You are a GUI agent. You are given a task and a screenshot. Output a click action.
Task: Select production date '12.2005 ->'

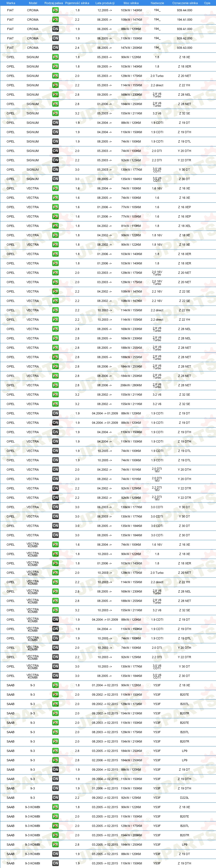[x=105, y=10]
